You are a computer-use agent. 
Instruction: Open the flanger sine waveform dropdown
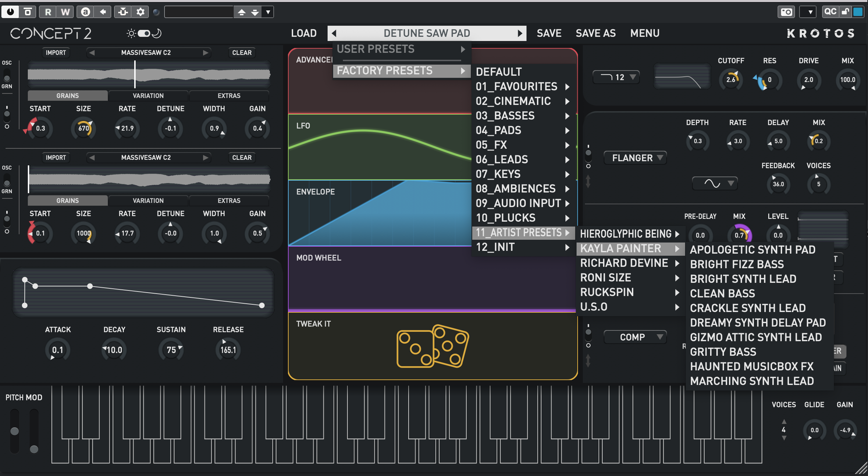715,183
